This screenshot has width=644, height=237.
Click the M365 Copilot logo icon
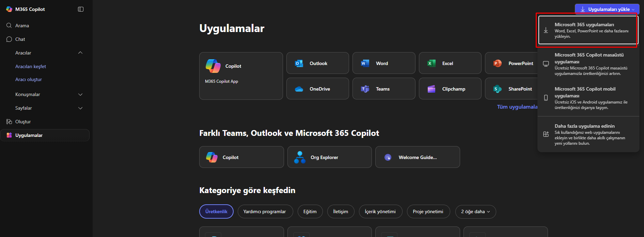9,9
